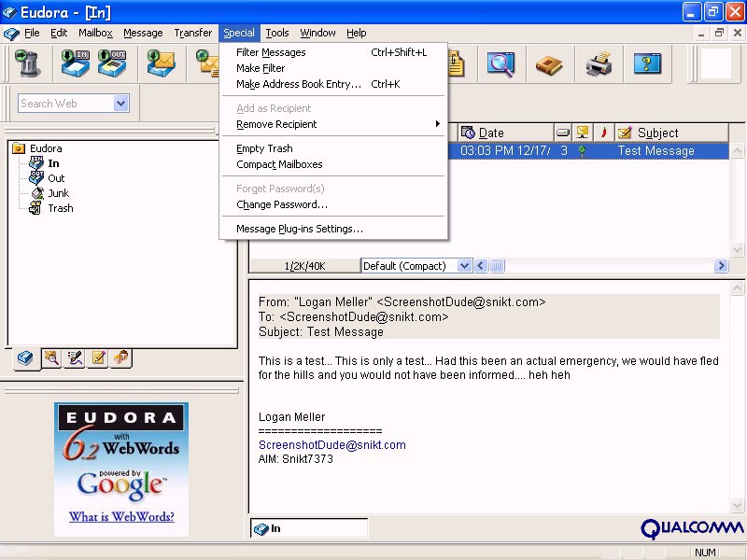747x560 pixels.
Task: Select Empty Trash from the menu
Action: [333, 148]
